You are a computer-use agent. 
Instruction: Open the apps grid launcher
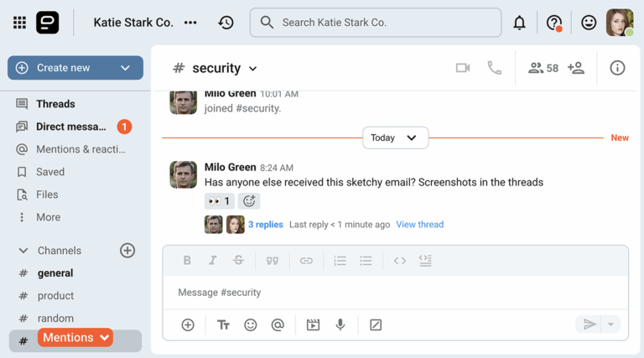coord(19,23)
